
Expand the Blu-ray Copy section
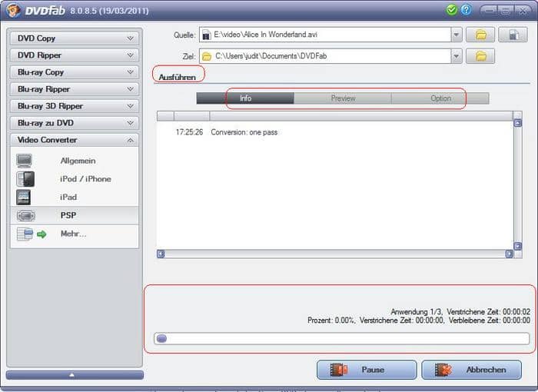[75, 72]
